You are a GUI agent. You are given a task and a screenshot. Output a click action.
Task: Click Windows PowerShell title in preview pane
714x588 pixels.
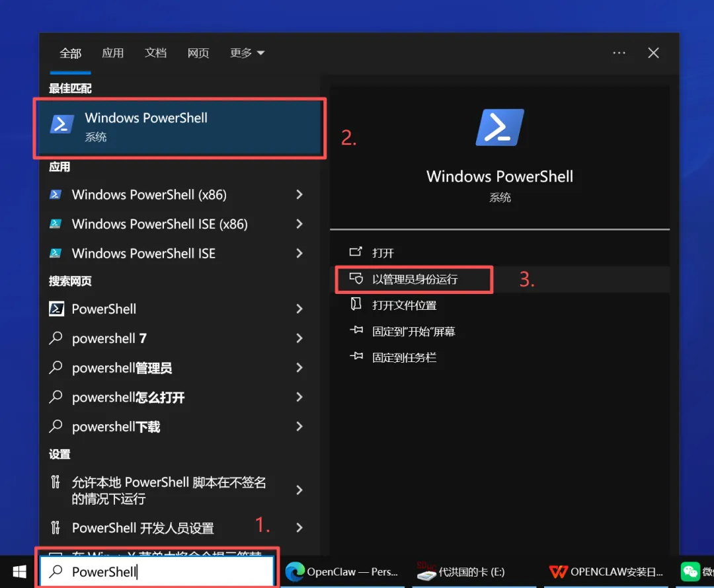click(500, 176)
